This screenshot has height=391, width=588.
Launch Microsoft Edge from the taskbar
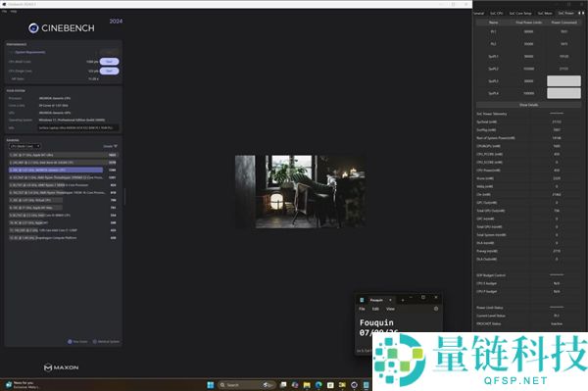318,385
